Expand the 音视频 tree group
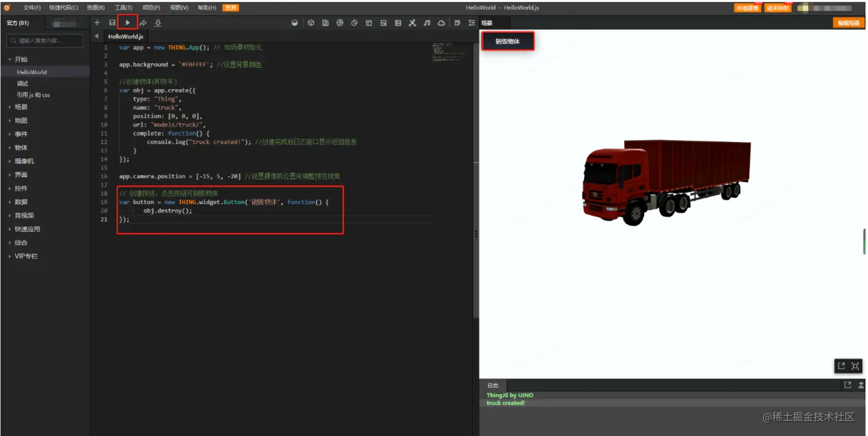Image resolution: width=868 pixels, height=436 pixels. click(x=24, y=215)
